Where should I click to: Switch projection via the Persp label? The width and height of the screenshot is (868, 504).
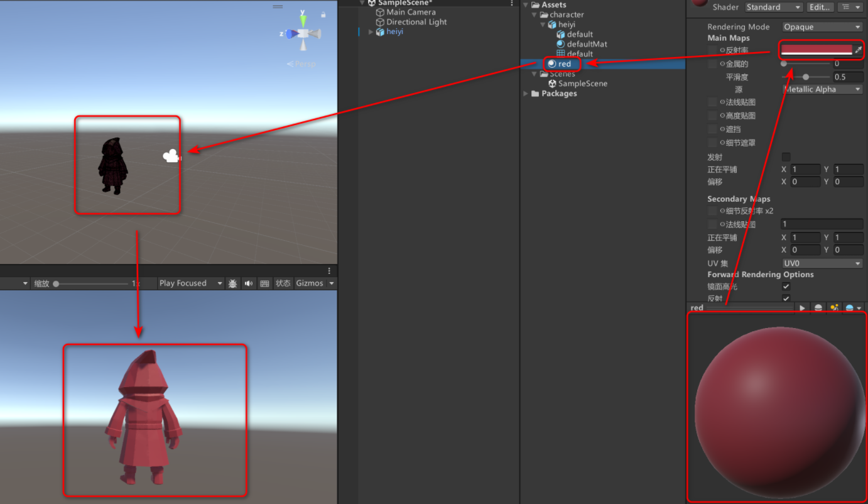click(x=301, y=64)
